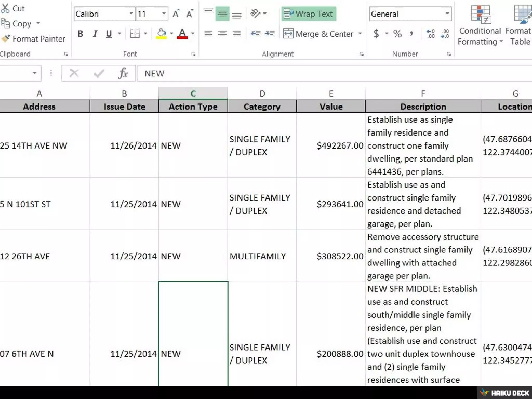Image resolution: width=532 pixels, height=399 pixels.
Task: Click the Percent Style icon
Action: coord(397,34)
